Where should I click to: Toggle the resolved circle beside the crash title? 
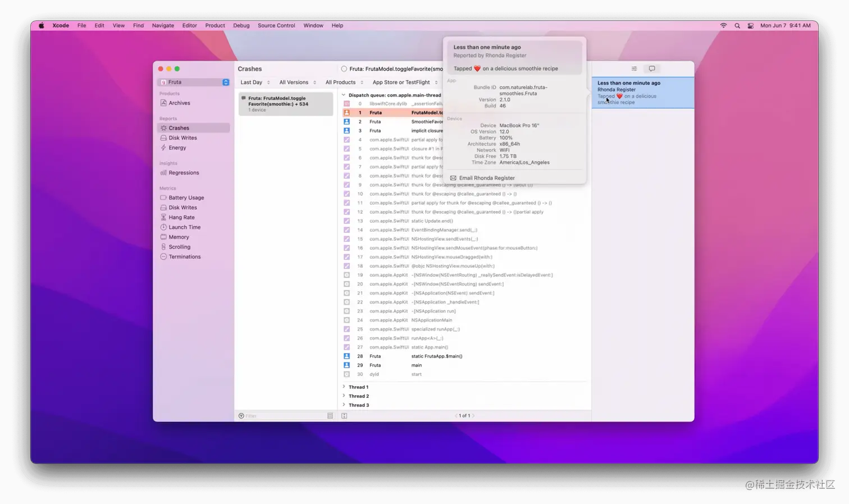tap(344, 69)
